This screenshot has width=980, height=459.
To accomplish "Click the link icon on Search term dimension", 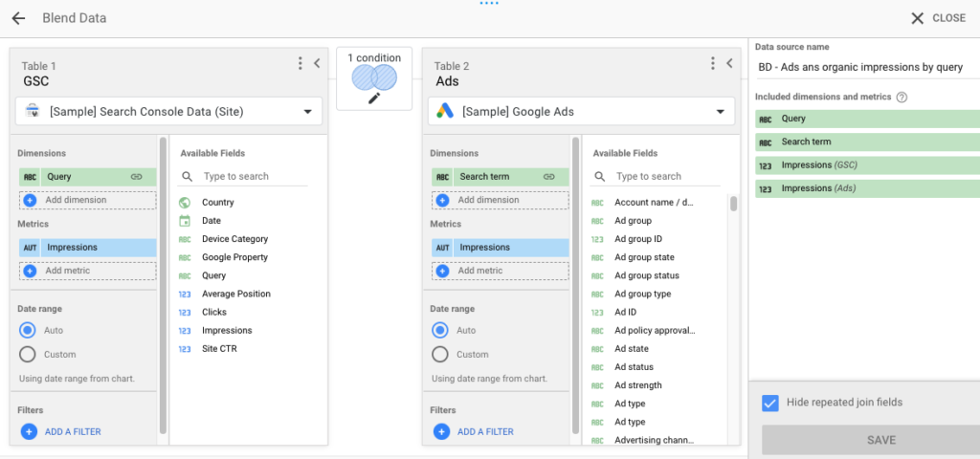I will pyautogui.click(x=548, y=177).
